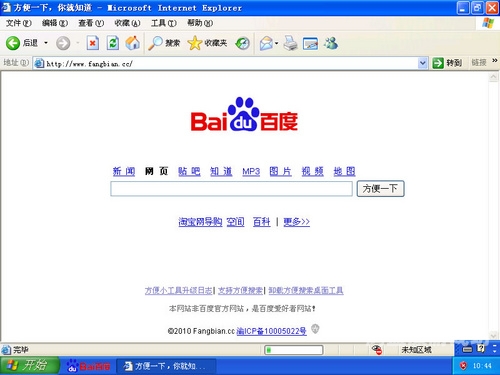This screenshot has width=500, height=375.
Task: Click the status bar progress indicator
Action: [x=294, y=350]
